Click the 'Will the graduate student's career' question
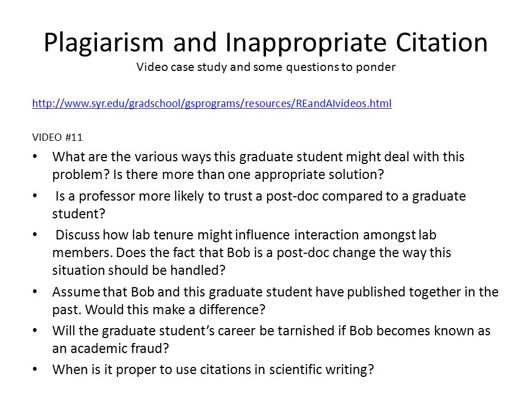Screen dimensions: 532x399 point(271,339)
